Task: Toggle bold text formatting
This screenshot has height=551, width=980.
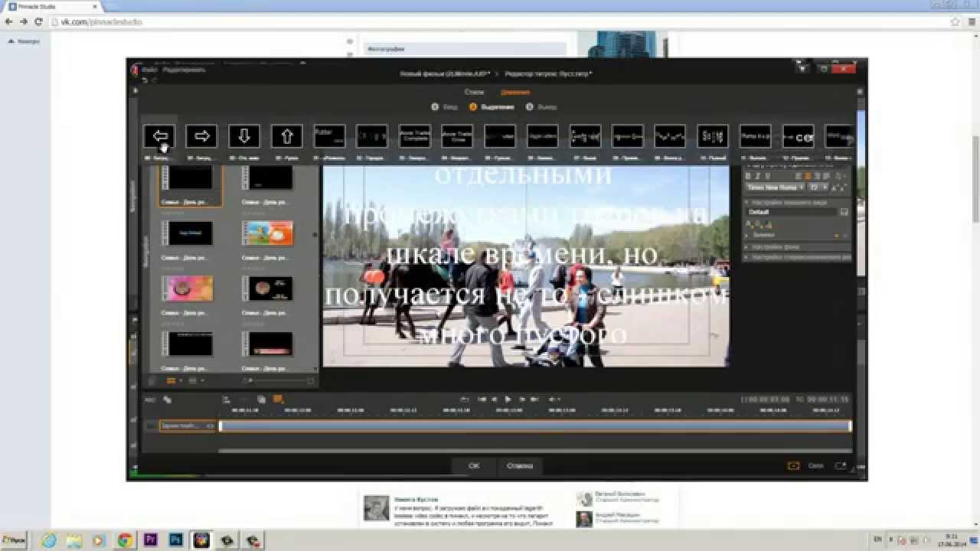Action: click(750, 176)
